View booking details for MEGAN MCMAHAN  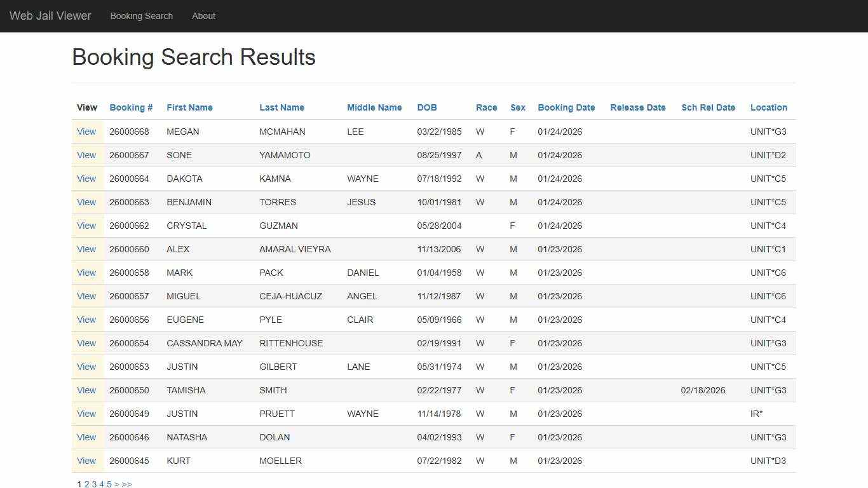coord(86,132)
